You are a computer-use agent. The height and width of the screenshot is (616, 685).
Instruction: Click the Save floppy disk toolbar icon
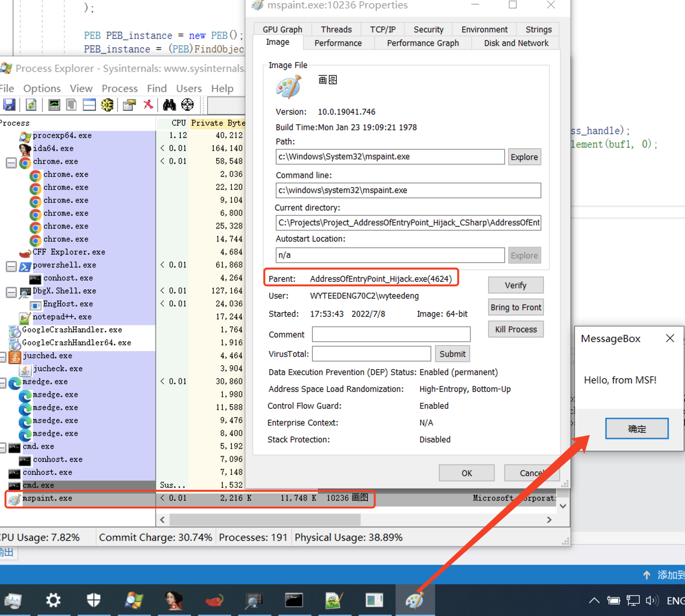click(x=9, y=105)
